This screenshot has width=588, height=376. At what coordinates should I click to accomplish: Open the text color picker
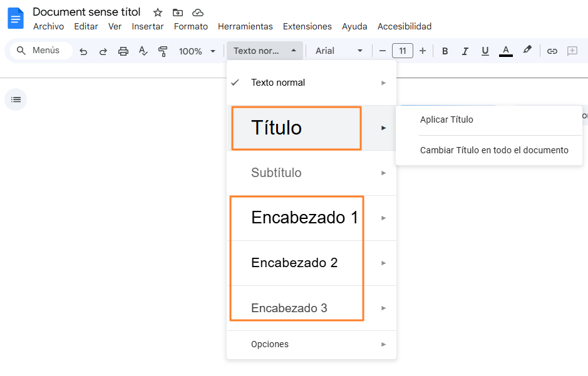[505, 51]
